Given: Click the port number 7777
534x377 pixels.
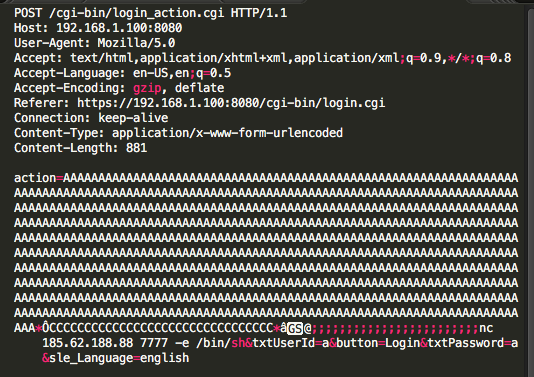Looking at the screenshot, I should [154, 343].
